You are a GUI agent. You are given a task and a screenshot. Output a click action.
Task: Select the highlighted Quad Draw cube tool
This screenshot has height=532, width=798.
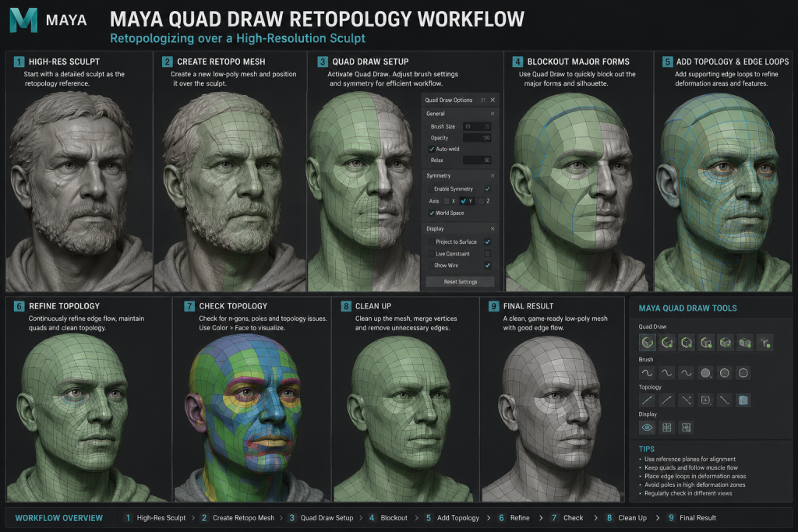(648, 343)
